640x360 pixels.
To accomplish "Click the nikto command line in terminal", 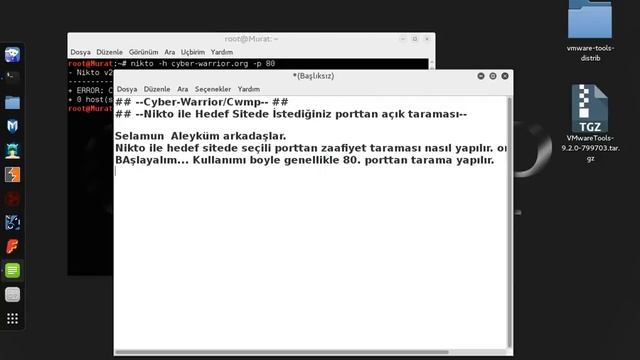I will coord(171,64).
